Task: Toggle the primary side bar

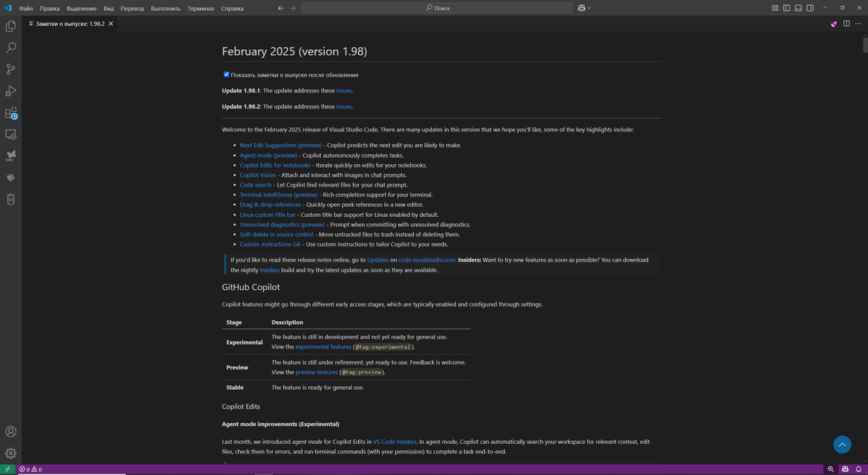Action: click(x=787, y=8)
